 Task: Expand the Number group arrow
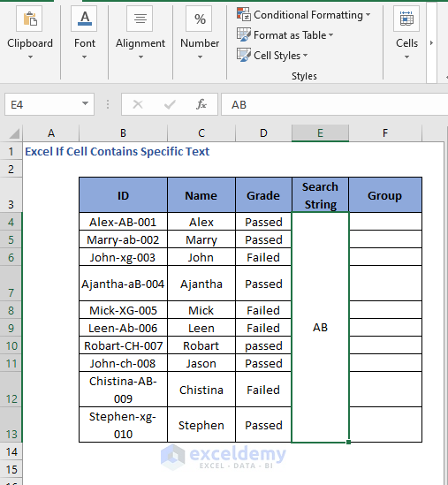pos(200,57)
